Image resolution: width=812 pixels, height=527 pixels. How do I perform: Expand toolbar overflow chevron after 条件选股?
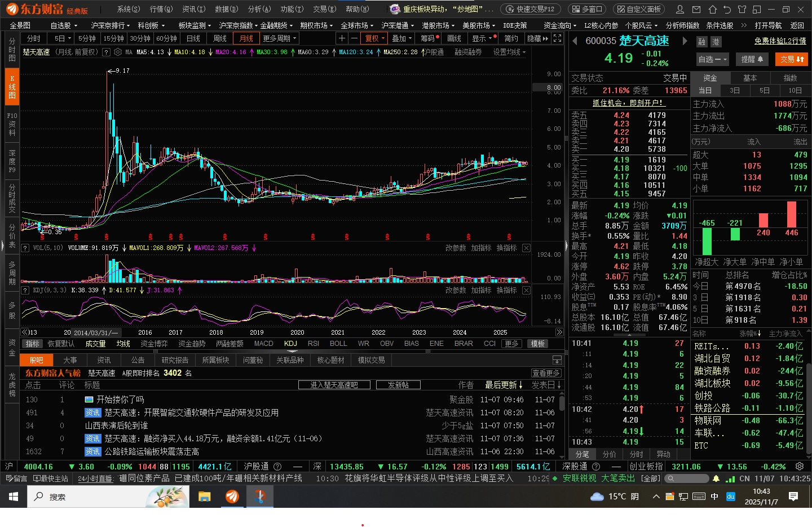(744, 25)
